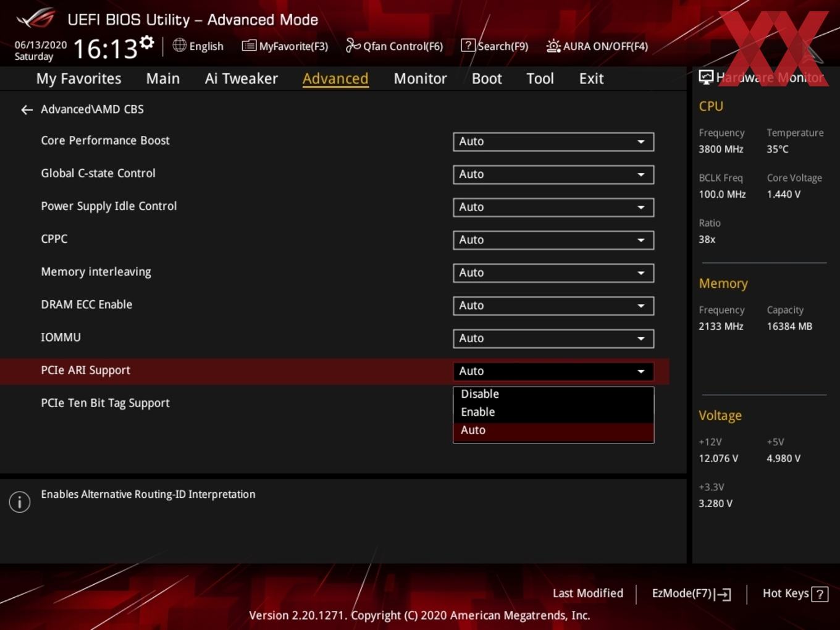
Task: Go back using the left arrow icon
Action: pos(27,110)
